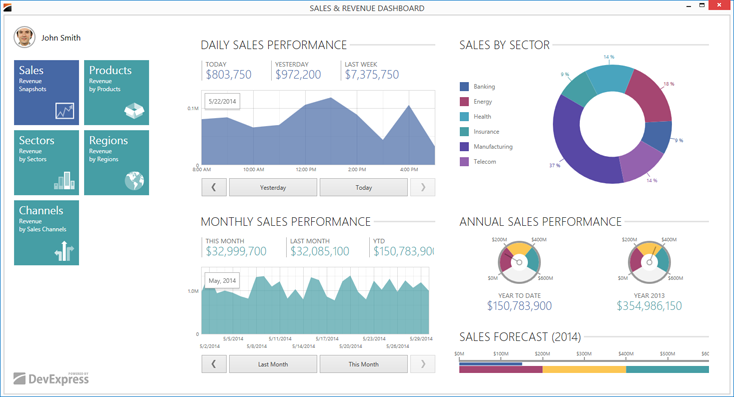734x397 pixels.
Task: Click the Year to Date gauge
Action: [519, 262]
